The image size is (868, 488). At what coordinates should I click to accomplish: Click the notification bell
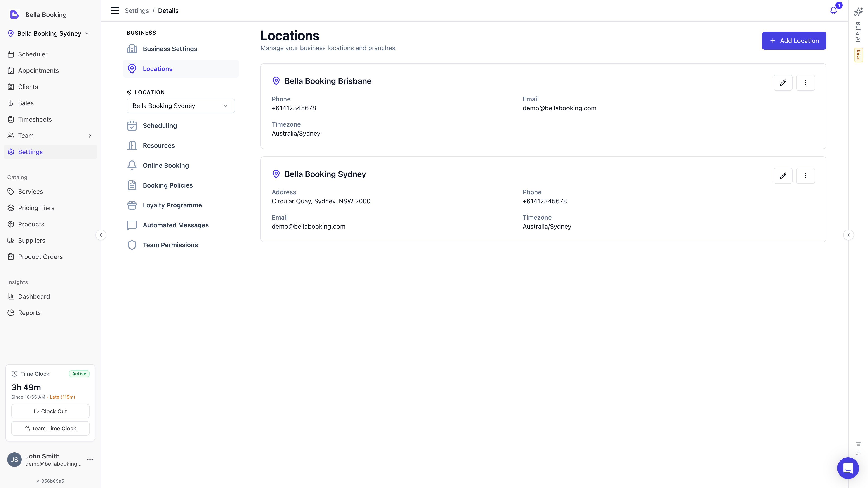pyautogui.click(x=833, y=10)
